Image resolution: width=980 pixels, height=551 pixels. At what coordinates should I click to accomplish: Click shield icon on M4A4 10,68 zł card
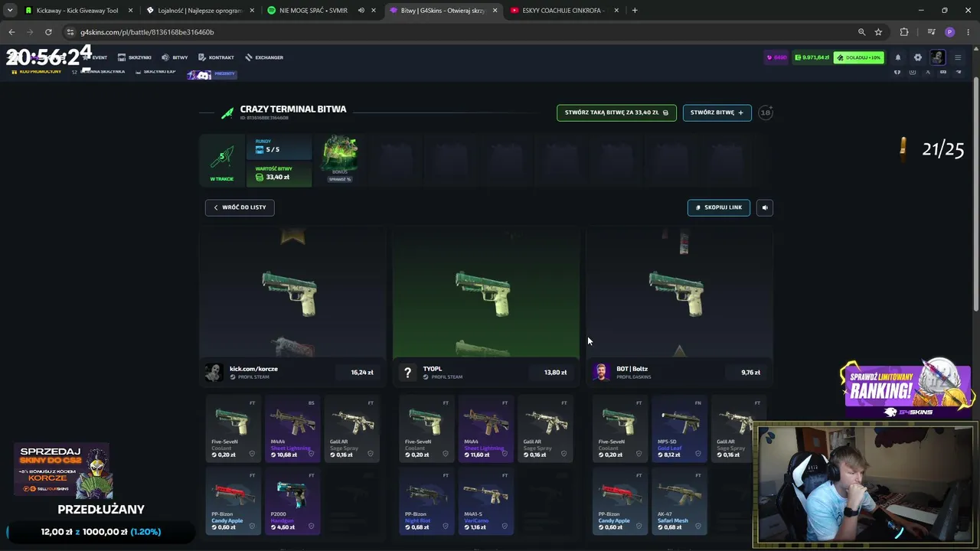311,454
